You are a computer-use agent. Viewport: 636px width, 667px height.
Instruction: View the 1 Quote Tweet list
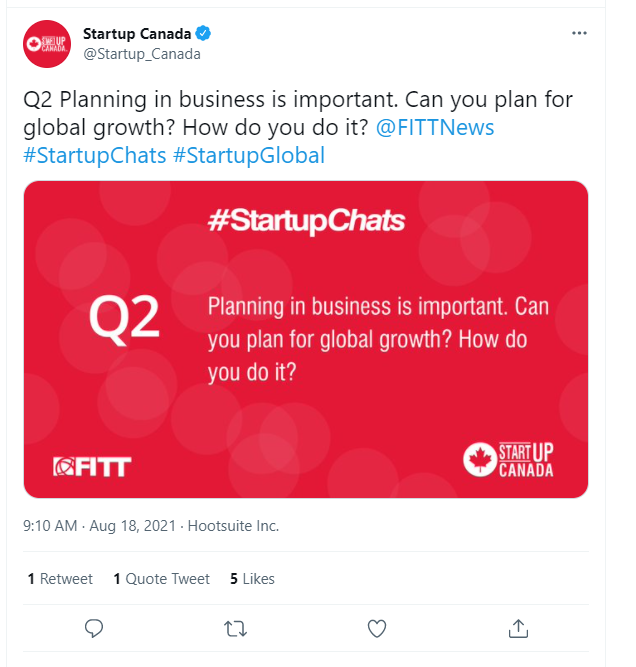point(161,579)
